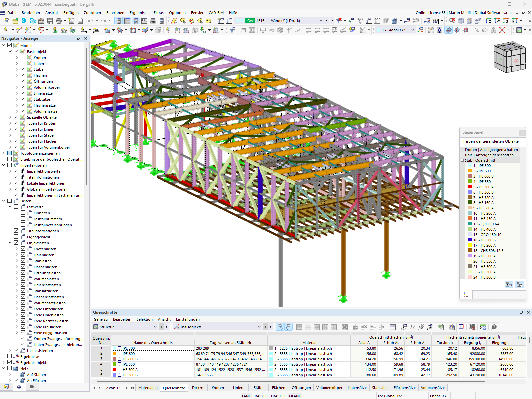Screen dimensions: 532x399
Task: Disable the Flächen checkbox under Basisobjekte
Action: pos(22,75)
